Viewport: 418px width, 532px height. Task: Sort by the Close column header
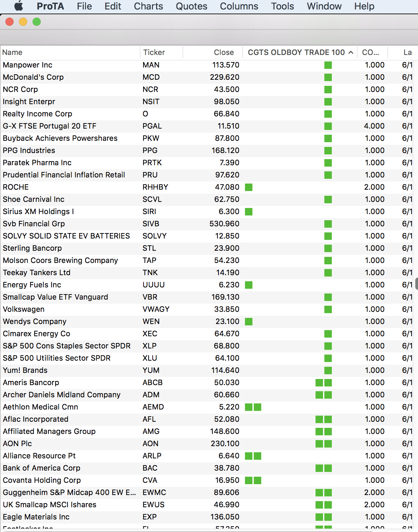(x=213, y=52)
